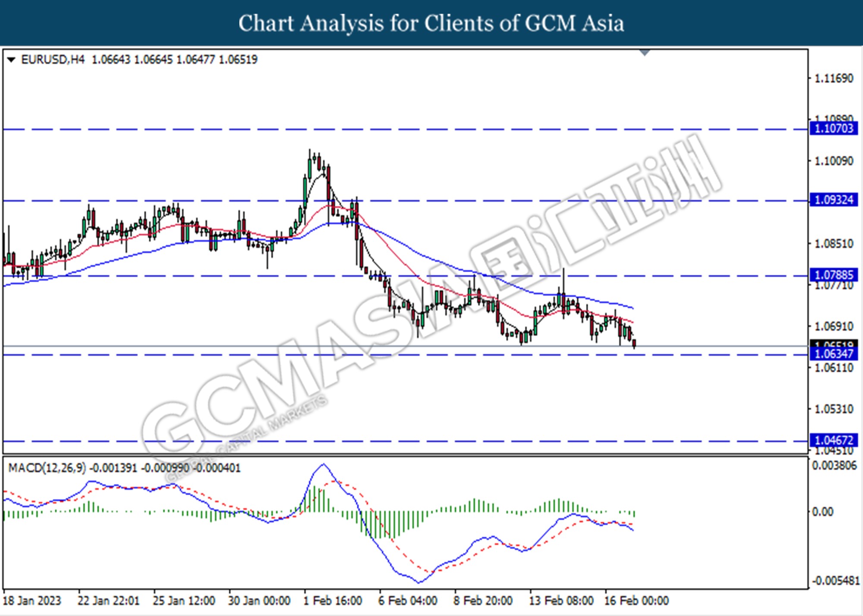Click the 1.11690 price scale value

[834, 79]
